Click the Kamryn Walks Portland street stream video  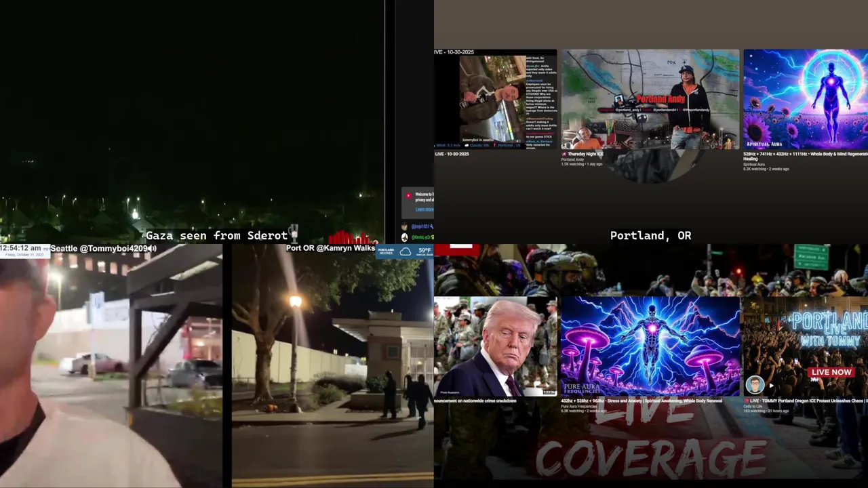[332, 366]
